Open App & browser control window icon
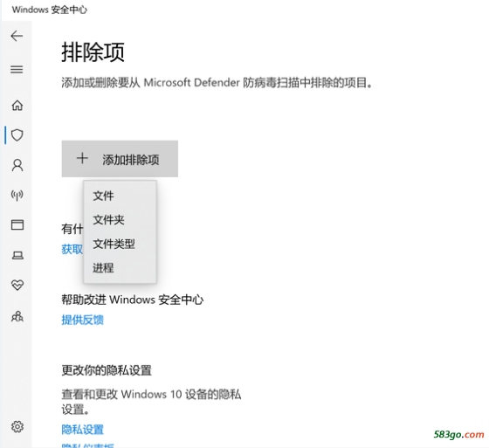The image size is (489, 448). coord(17,224)
